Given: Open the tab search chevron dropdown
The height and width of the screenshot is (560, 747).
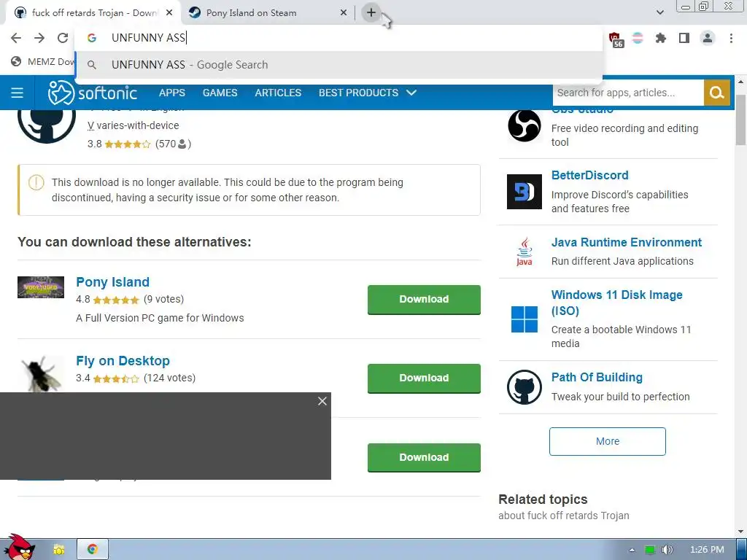Looking at the screenshot, I should point(660,12).
